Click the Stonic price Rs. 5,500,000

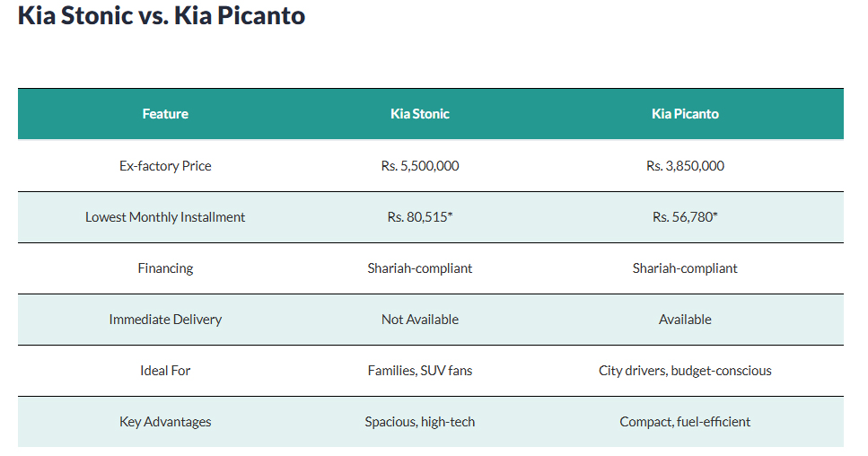click(x=419, y=166)
